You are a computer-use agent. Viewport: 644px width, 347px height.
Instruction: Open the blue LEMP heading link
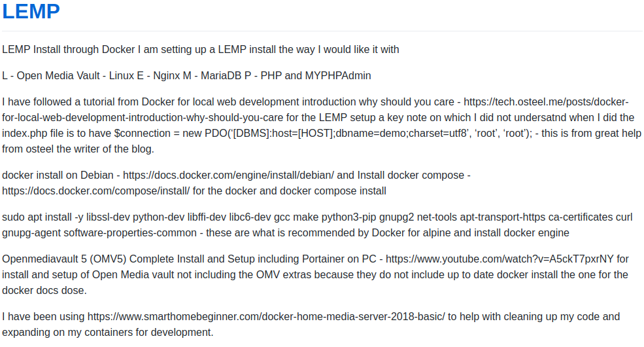31,11
